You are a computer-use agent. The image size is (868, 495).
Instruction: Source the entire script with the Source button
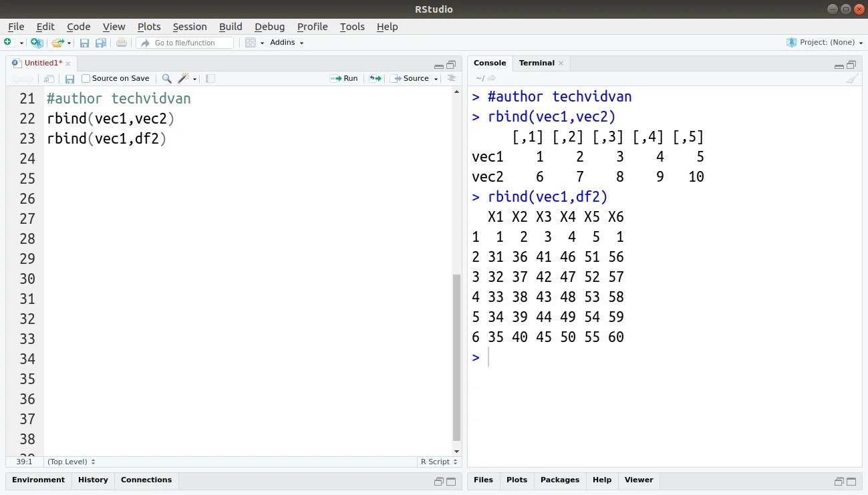[413, 78]
